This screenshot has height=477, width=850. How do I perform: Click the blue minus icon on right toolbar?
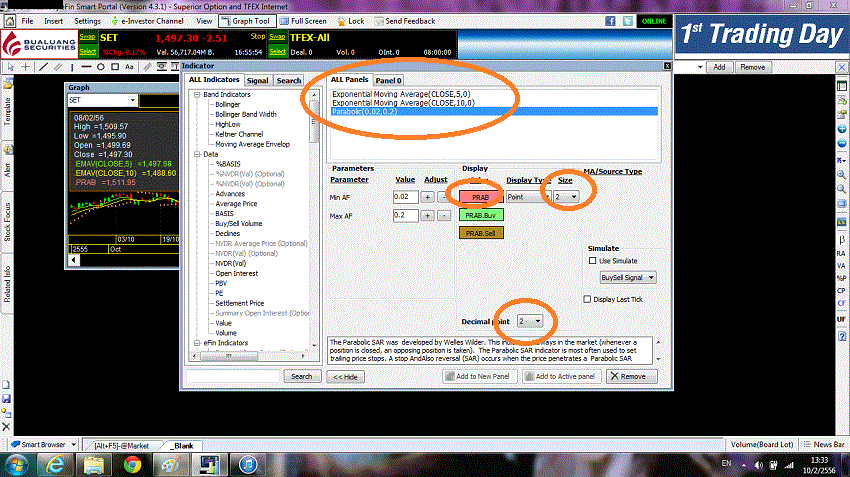click(842, 143)
